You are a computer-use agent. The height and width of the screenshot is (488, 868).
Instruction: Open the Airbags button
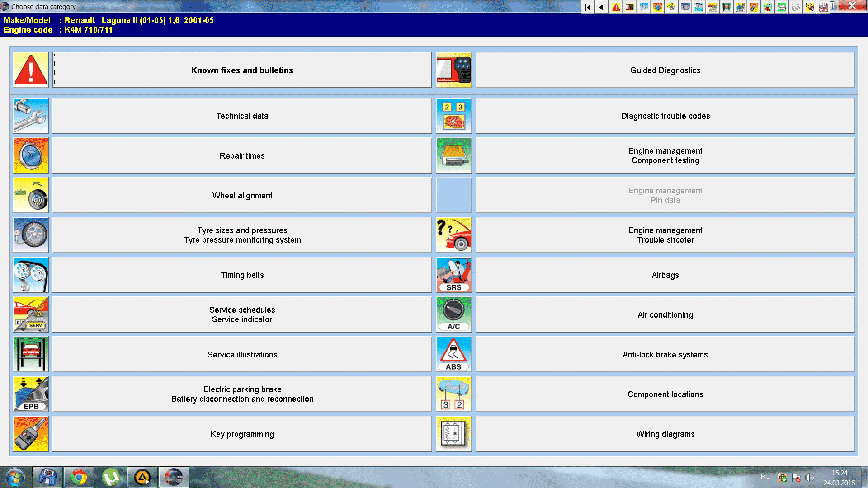665,275
